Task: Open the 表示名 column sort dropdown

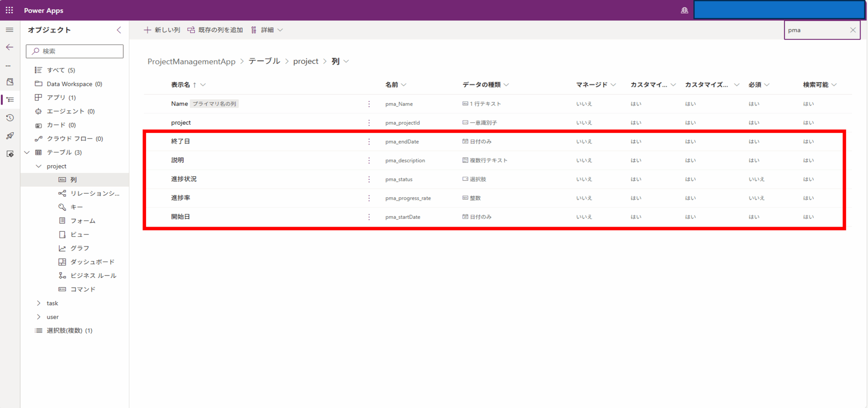Action: pos(203,85)
